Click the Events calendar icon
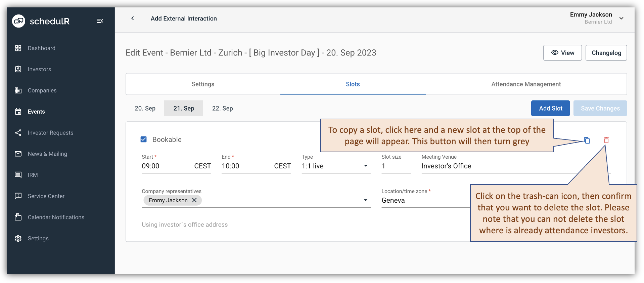644x283 pixels. click(18, 112)
